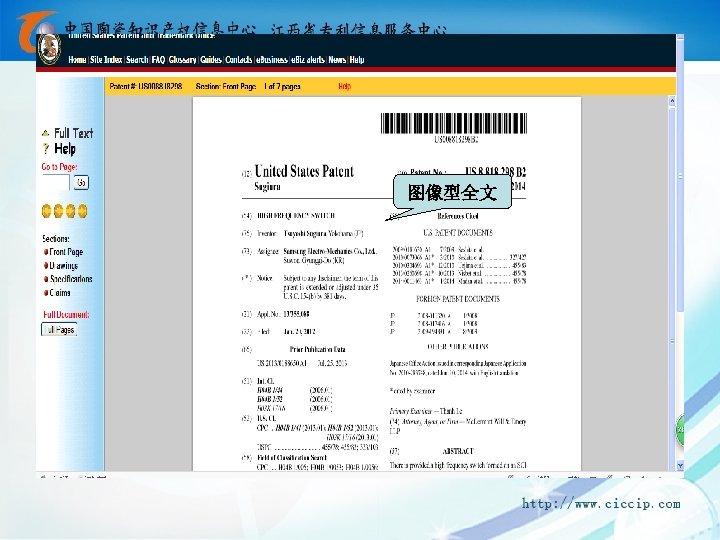Open the Home link in navigation bar
The height and width of the screenshot is (540, 720).
point(77,60)
